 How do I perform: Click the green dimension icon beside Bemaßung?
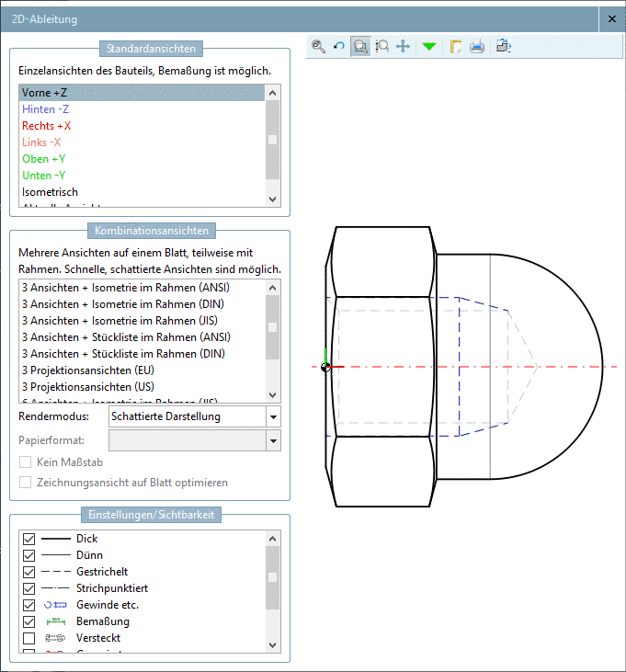pyautogui.click(x=56, y=621)
